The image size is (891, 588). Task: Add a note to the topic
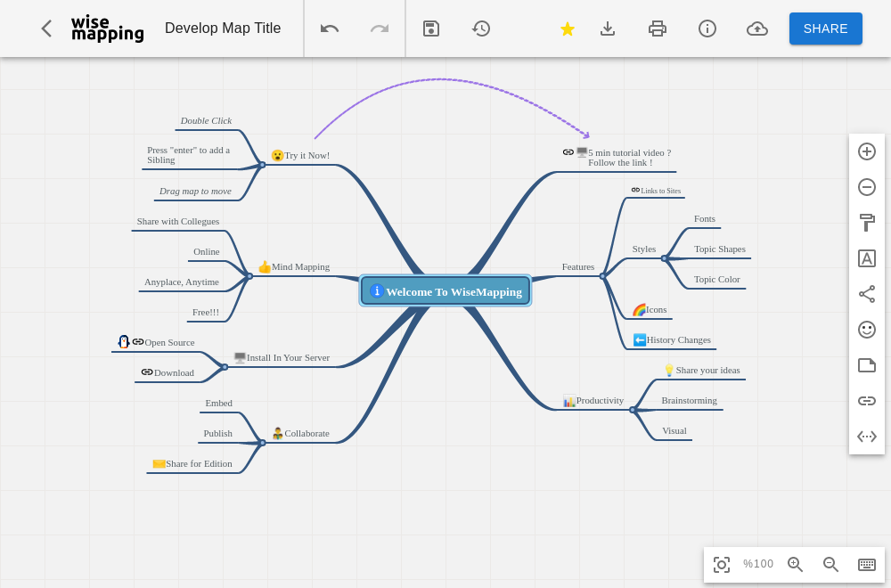(x=867, y=365)
